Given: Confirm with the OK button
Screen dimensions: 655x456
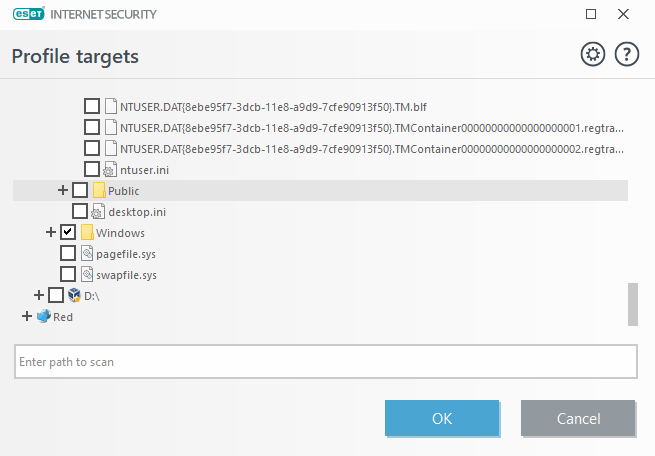Looking at the screenshot, I should 442,418.
